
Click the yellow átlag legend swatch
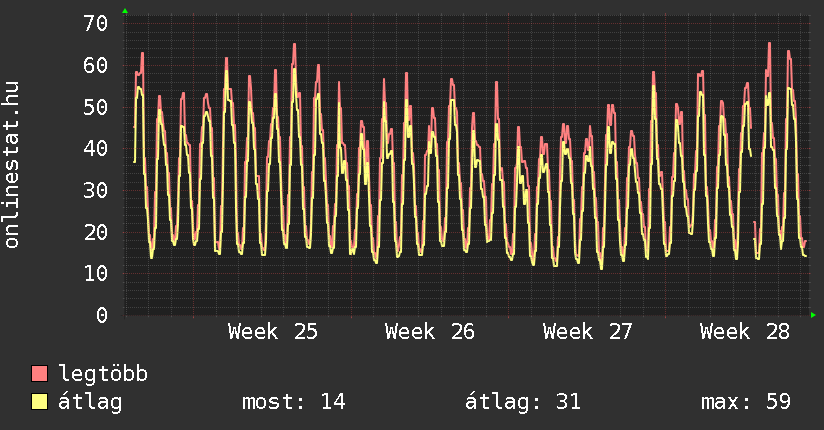pos(39,402)
